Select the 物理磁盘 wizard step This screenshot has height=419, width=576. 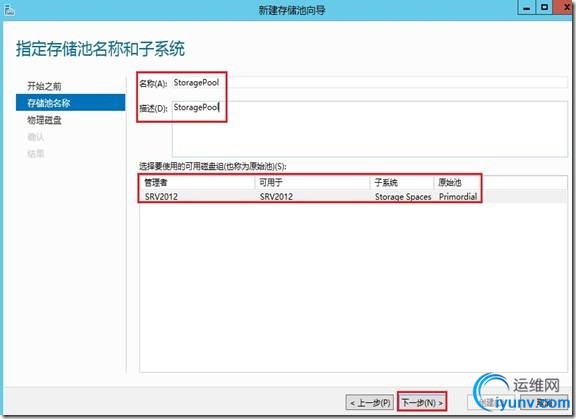[x=44, y=120]
